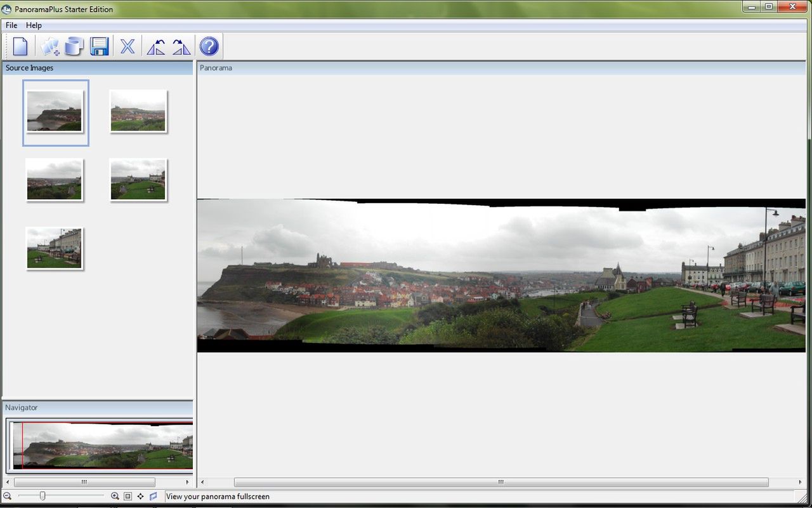Click the Panorama scrollbar left arrow
Screen dimensions: 812x508
(x=202, y=483)
